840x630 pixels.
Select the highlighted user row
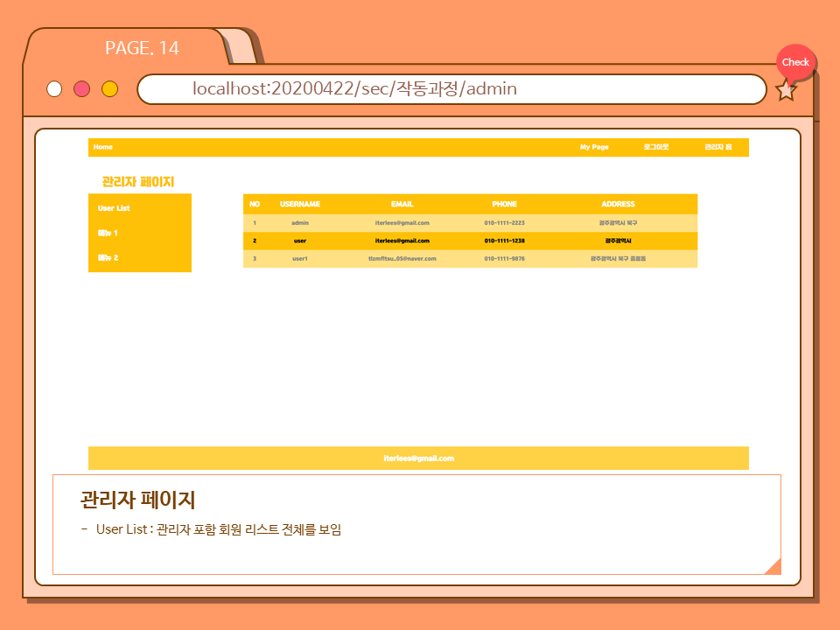470,241
